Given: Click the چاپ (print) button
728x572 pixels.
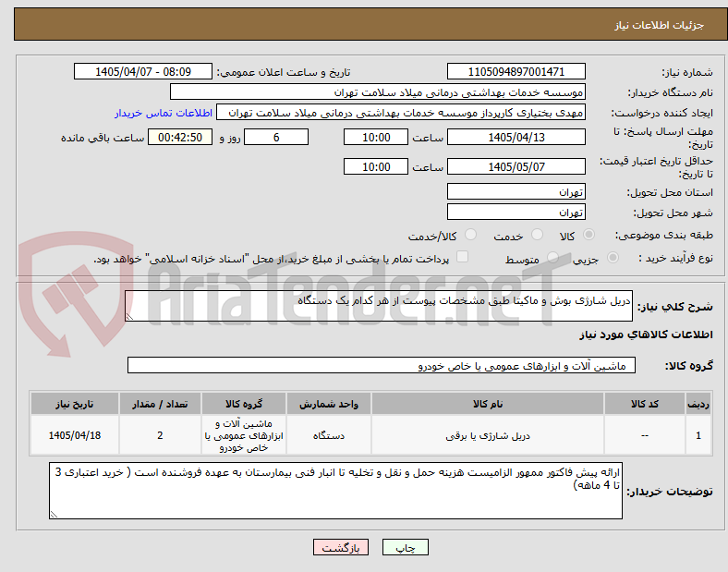Looking at the screenshot, I should [x=405, y=547].
